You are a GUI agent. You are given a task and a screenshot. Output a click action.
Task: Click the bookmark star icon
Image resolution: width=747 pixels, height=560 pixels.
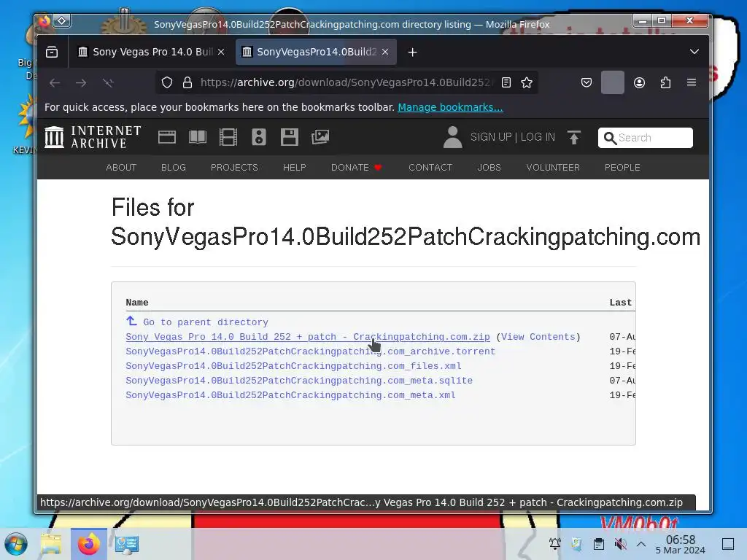point(527,82)
